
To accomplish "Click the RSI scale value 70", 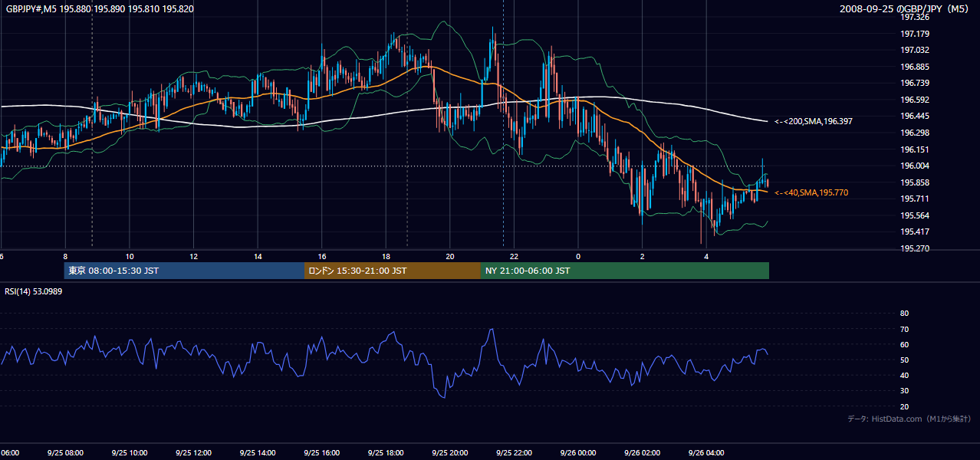I will tap(904, 329).
